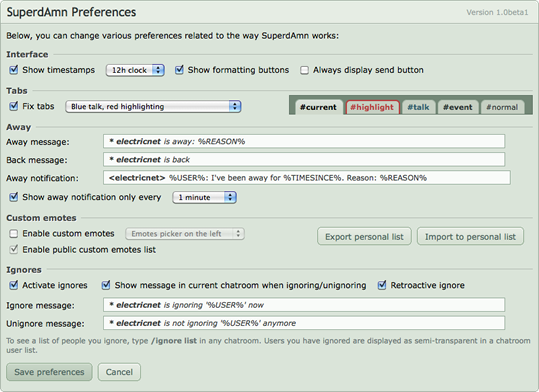Viewport: 539px width, 392px height.
Task: Click the Ignore message input field
Action: tap(304, 305)
